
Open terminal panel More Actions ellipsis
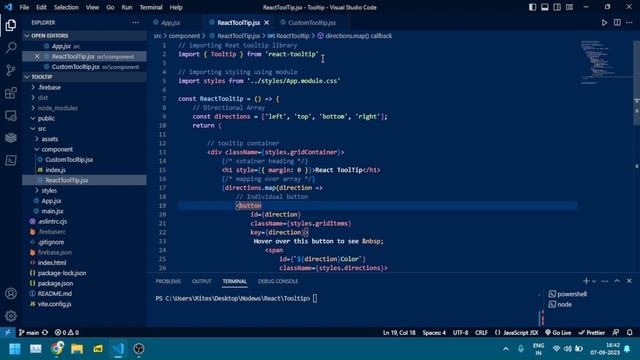604,281
